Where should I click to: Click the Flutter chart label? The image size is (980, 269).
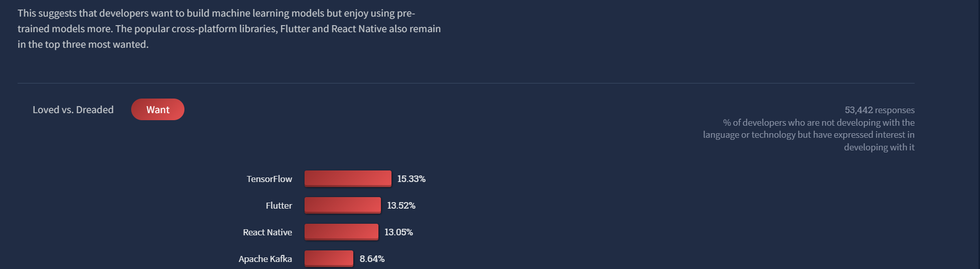pyautogui.click(x=279, y=206)
